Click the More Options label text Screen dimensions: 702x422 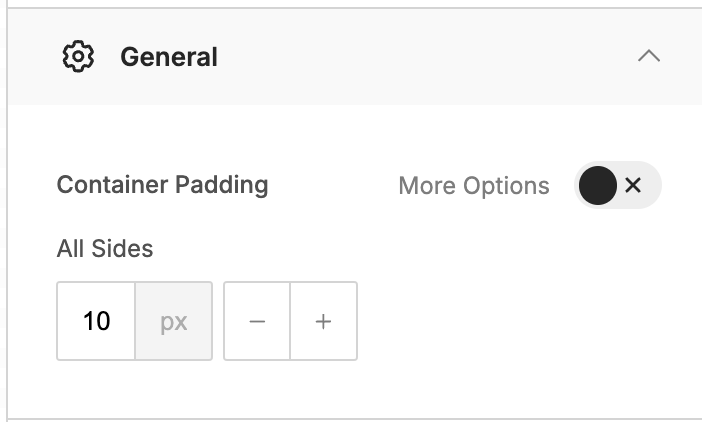click(474, 186)
